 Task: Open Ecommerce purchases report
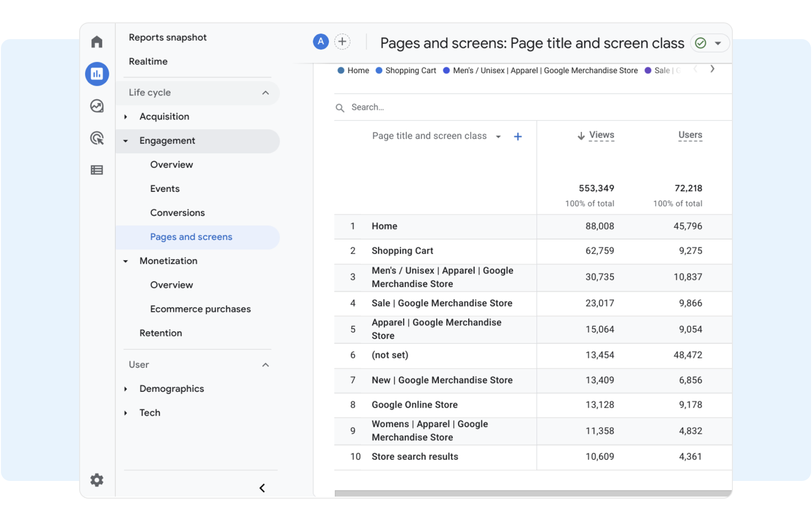coord(200,309)
